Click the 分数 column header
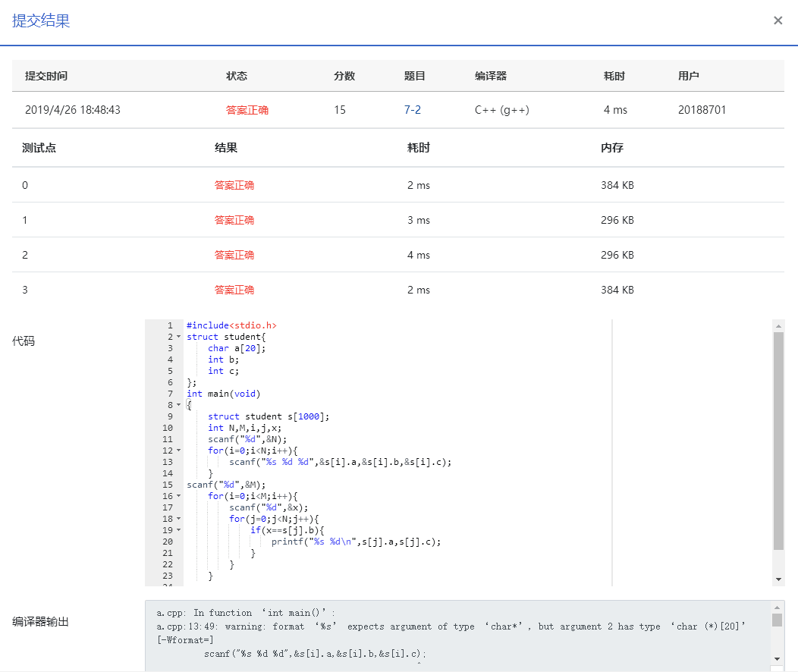The width and height of the screenshot is (798, 672). (344, 76)
